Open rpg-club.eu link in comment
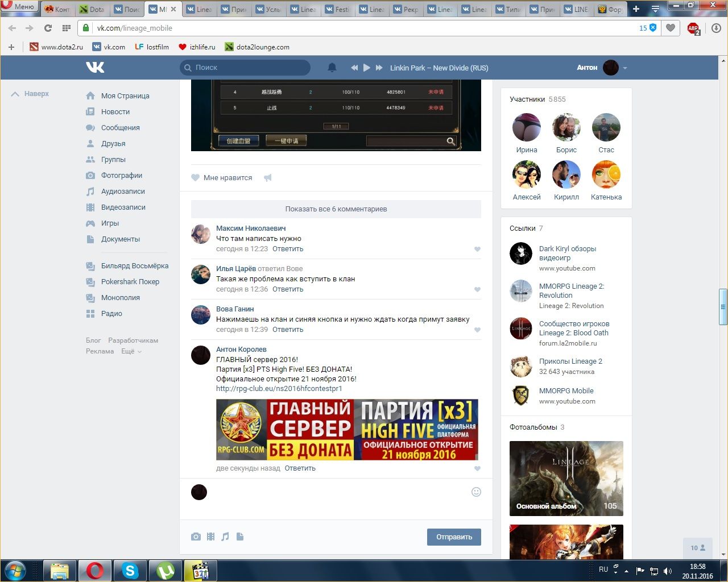 click(x=279, y=388)
